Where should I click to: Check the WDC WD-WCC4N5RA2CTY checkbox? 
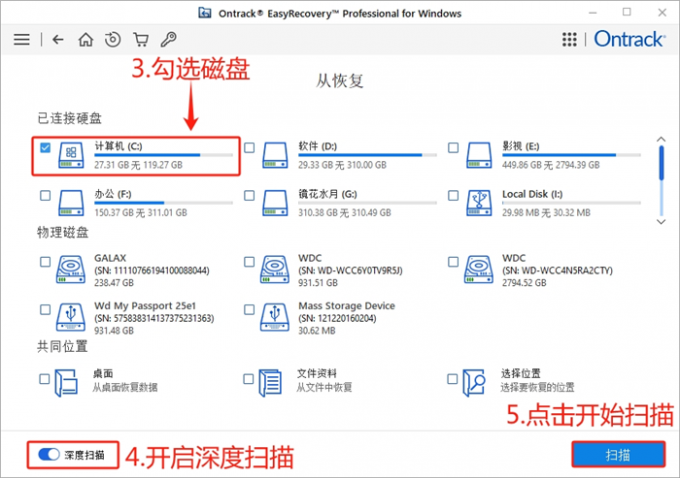pyautogui.click(x=453, y=262)
